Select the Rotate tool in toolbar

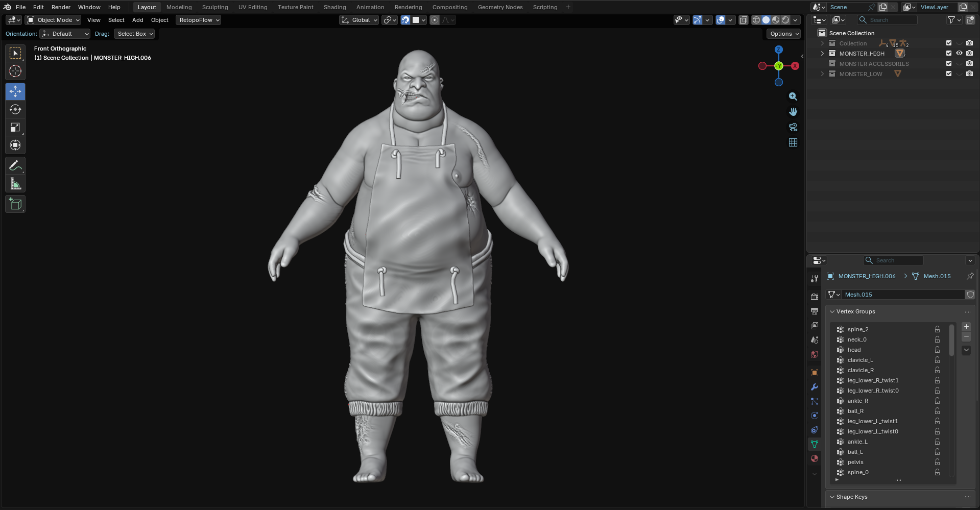15,109
